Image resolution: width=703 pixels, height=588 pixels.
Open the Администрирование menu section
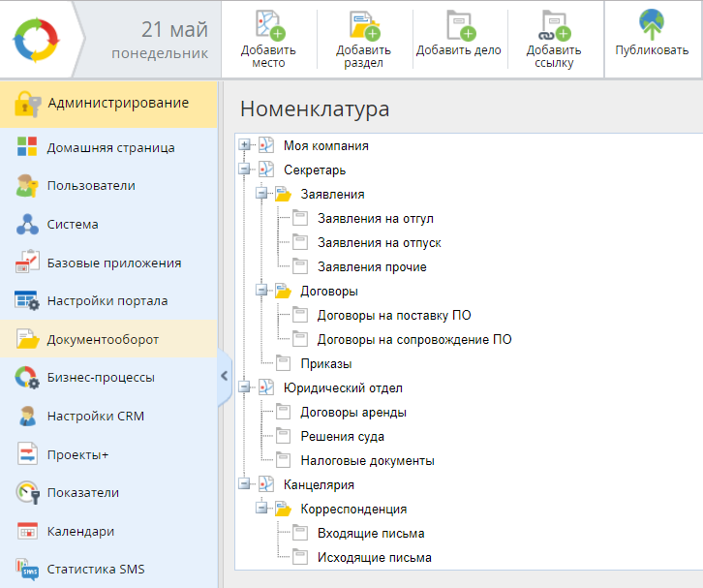coord(108,104)
